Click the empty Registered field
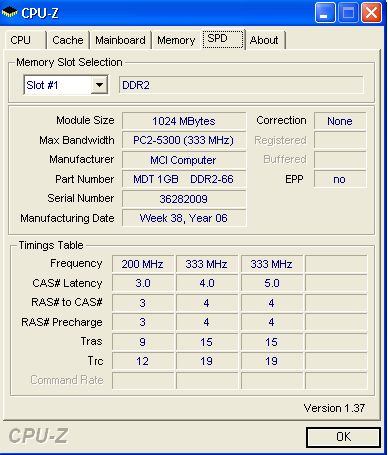This screenshot has width=388, height=455. point(340,140)
